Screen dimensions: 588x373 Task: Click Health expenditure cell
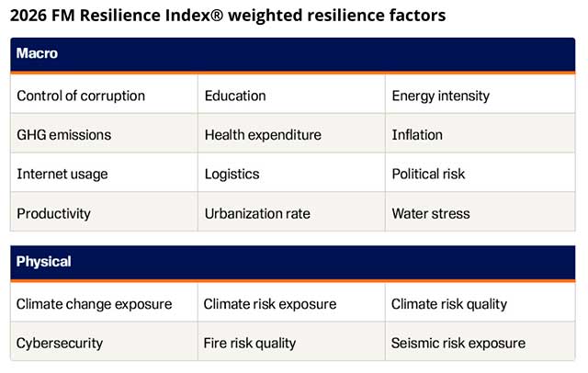[x=263, y=135]
